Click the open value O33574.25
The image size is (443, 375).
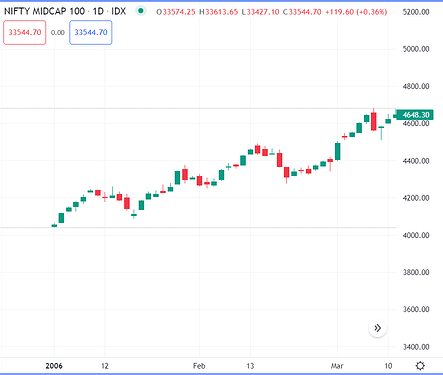(176, 12)
